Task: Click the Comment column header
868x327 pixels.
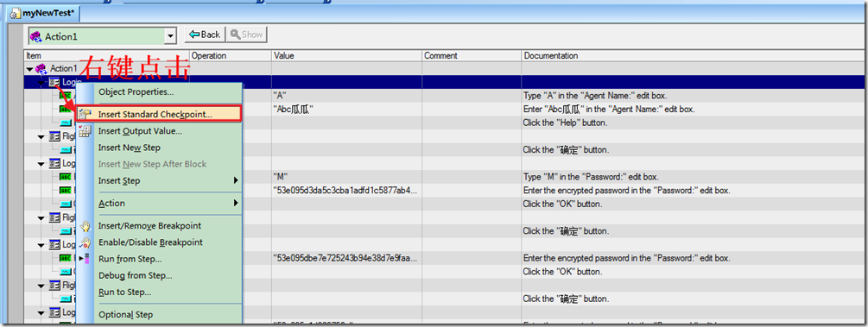Action: coord(472,56)
